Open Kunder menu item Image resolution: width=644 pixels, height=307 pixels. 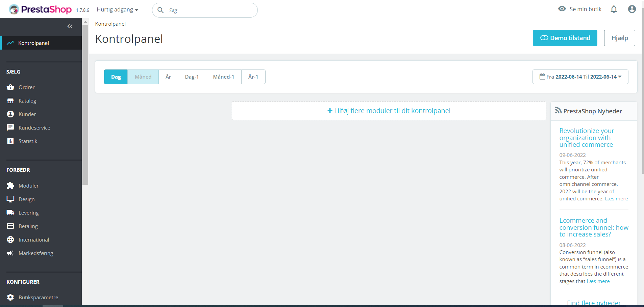[x=41, y=114]
